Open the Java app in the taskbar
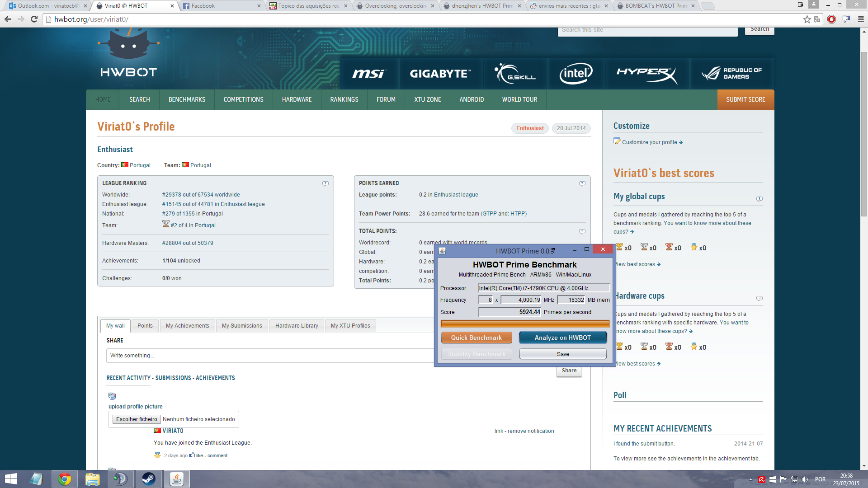The height and width of the screenshot is (488, 868). coord(177,479)
